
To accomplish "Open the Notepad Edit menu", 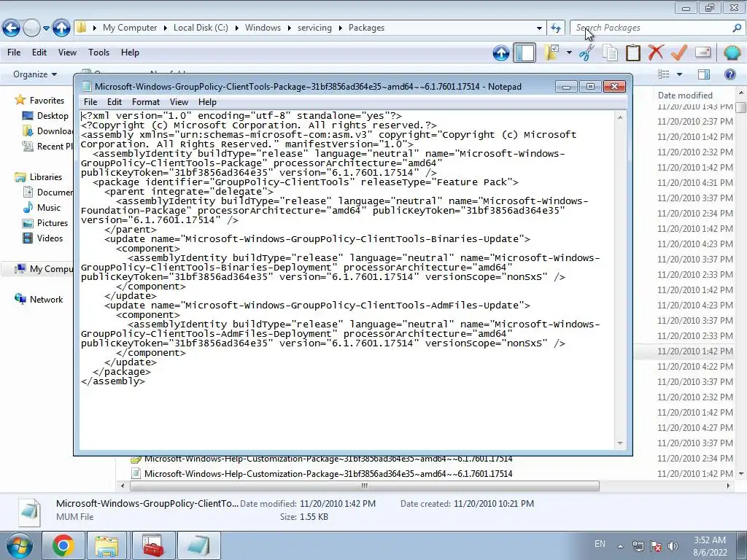I will click(115, 102).
